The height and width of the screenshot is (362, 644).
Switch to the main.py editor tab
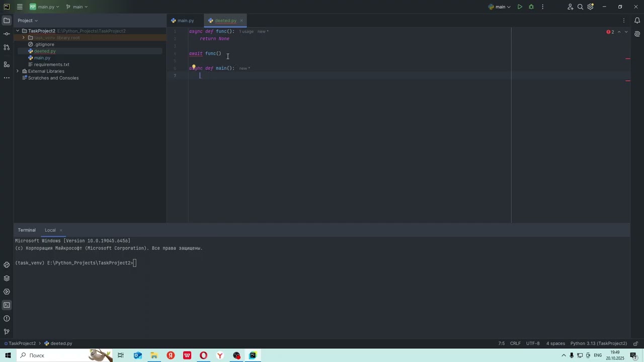(x=183, y=21)
